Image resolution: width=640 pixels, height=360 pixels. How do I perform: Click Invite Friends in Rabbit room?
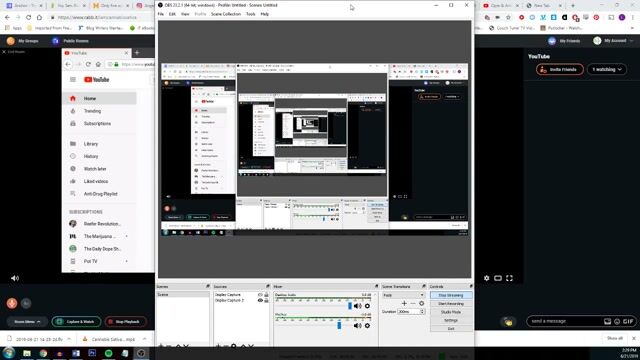560,69
